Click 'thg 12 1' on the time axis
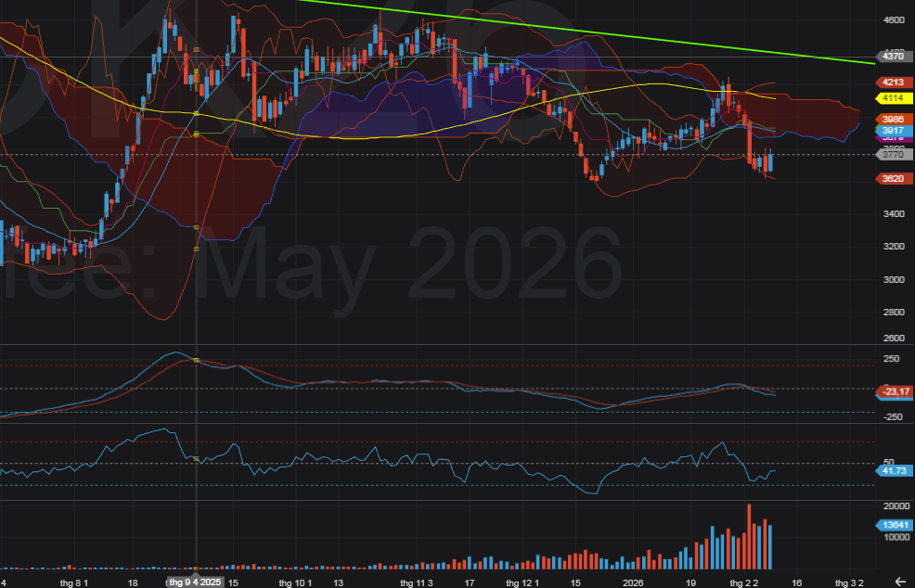This screenshot has width=915, height=588. [x=522, y=582]
